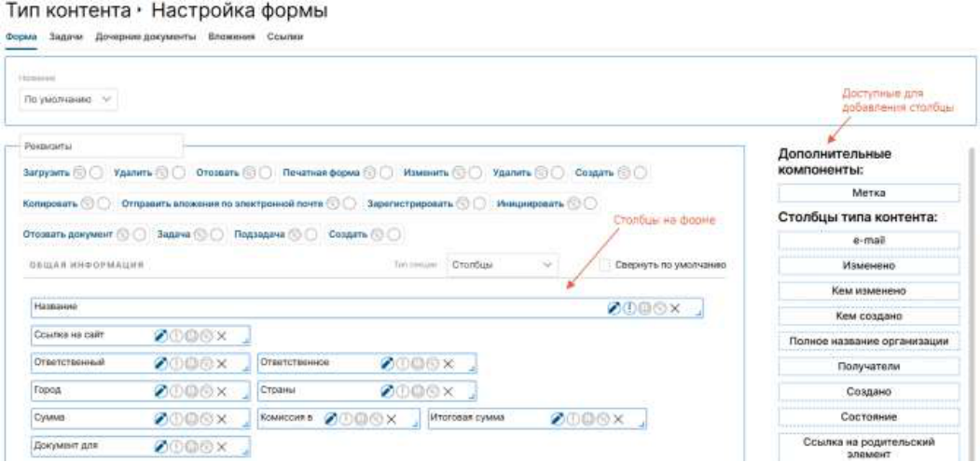The image size is (980, 462).
Task: Click the Создано column button
Action: point(869,392)
